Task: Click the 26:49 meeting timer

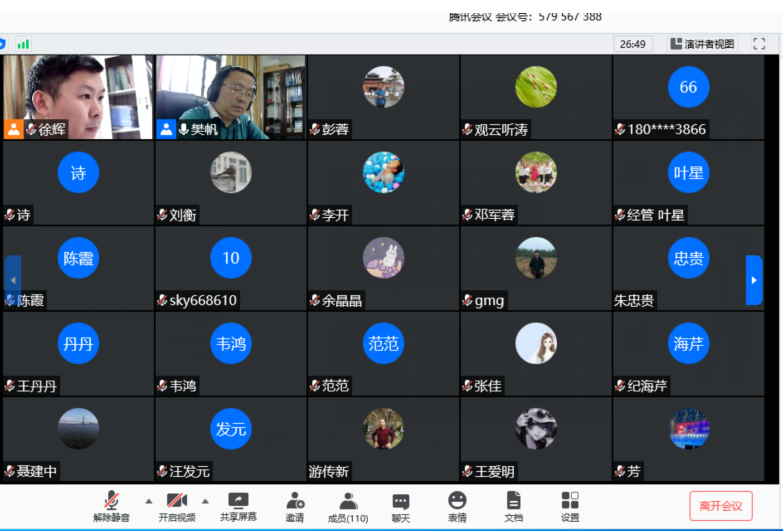Action: point(632,44)
